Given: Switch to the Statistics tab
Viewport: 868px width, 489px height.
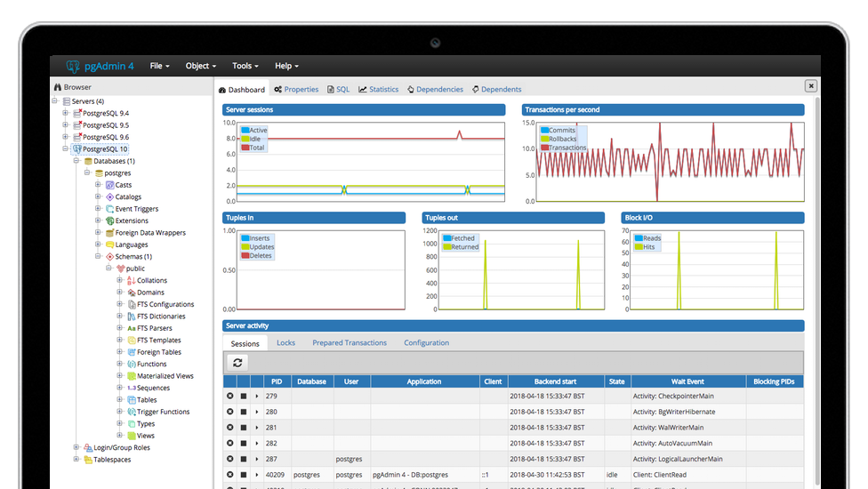Looking at the screenshot, I should point(379,89).
